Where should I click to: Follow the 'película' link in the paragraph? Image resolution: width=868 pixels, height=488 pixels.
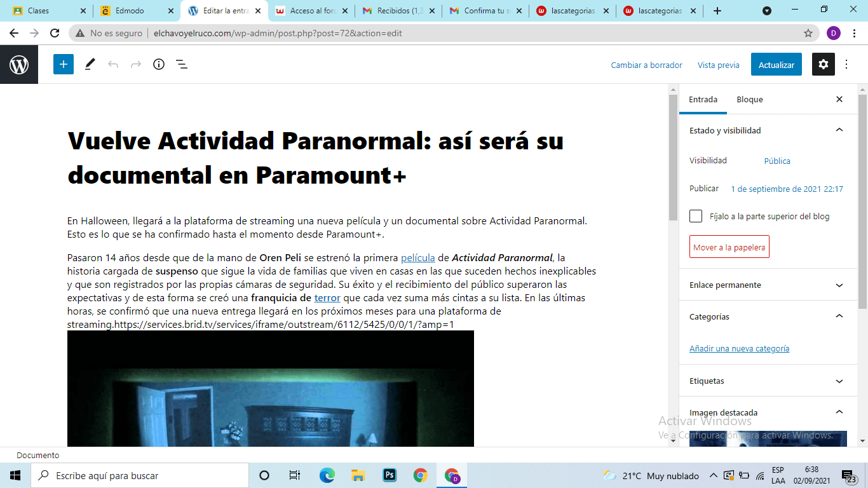pos(417,257)
